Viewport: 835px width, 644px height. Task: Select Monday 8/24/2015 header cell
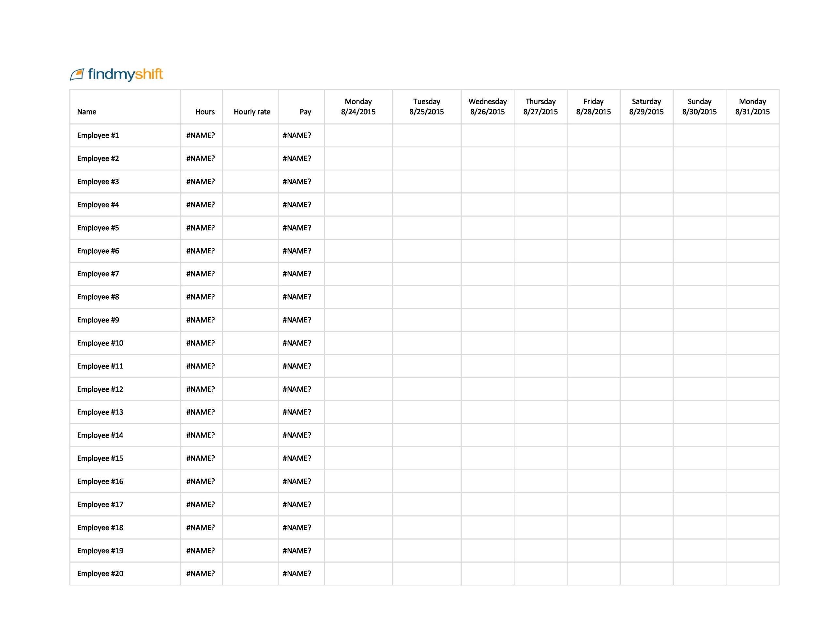coord(358,107)
